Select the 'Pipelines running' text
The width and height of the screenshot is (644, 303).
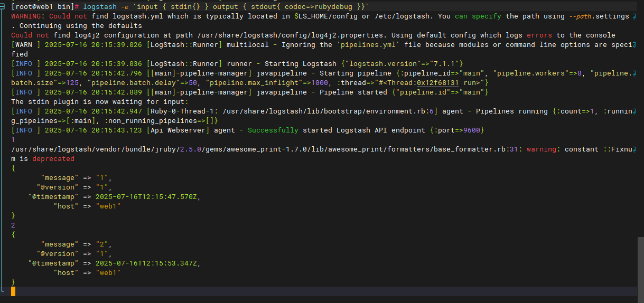(x=512, y=111)
